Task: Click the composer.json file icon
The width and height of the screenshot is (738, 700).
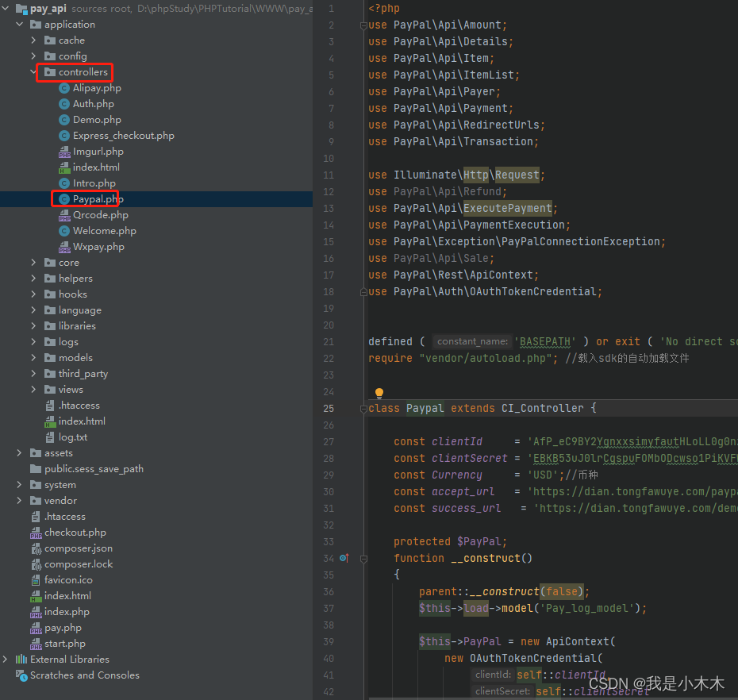Action: coord(37,548)
